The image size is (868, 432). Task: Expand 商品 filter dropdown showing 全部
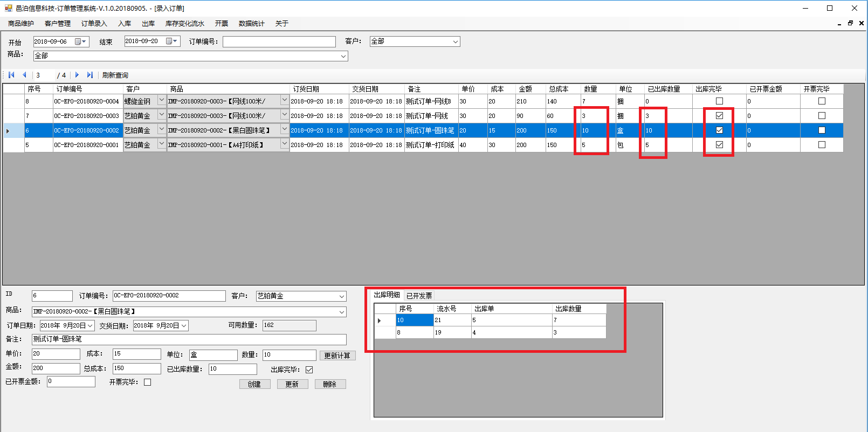(x=343, y=56)
